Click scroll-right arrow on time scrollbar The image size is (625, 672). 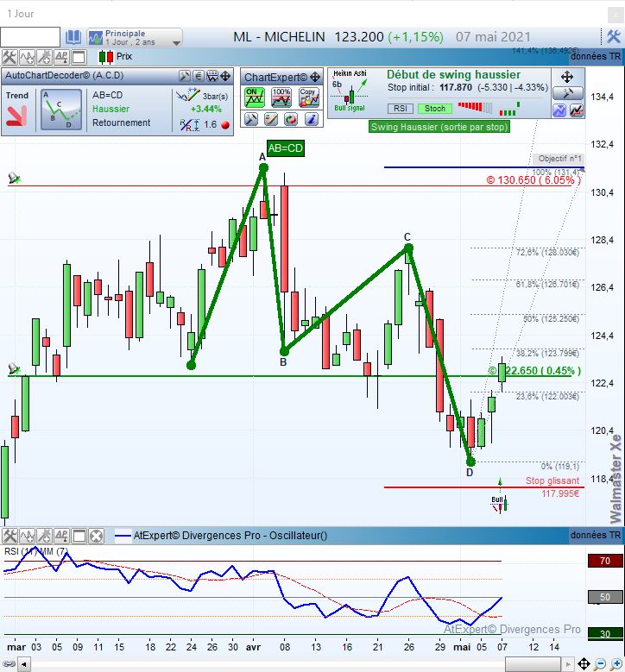(x=568, y=665)
